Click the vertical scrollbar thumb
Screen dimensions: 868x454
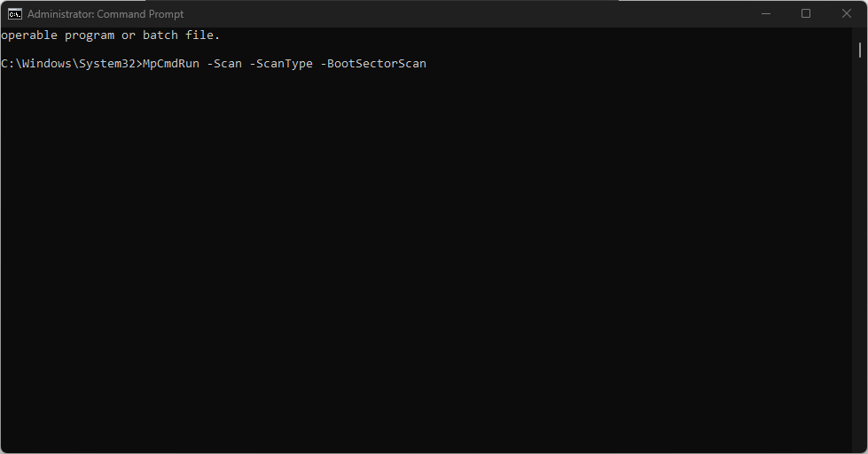pos(860,49)
